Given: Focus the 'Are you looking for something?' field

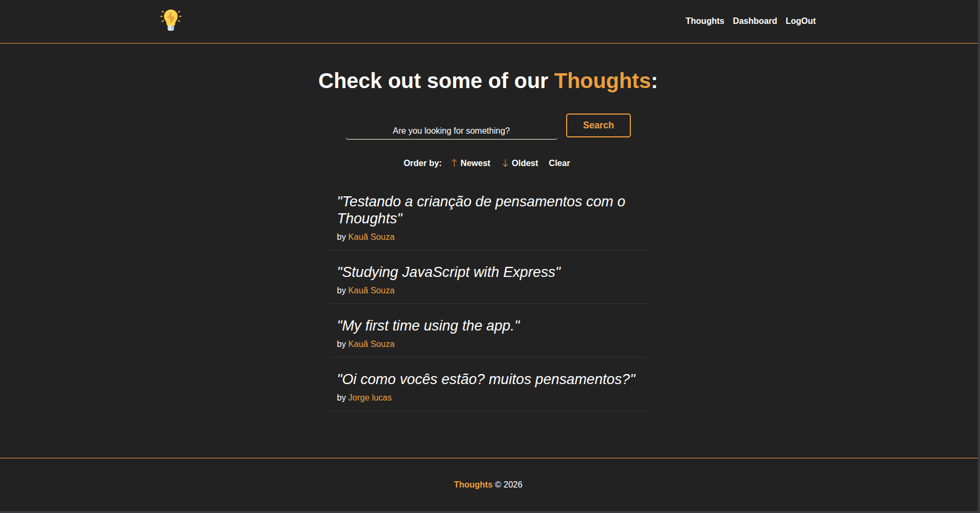Looking at the screenshot, I should click(451, 131).
